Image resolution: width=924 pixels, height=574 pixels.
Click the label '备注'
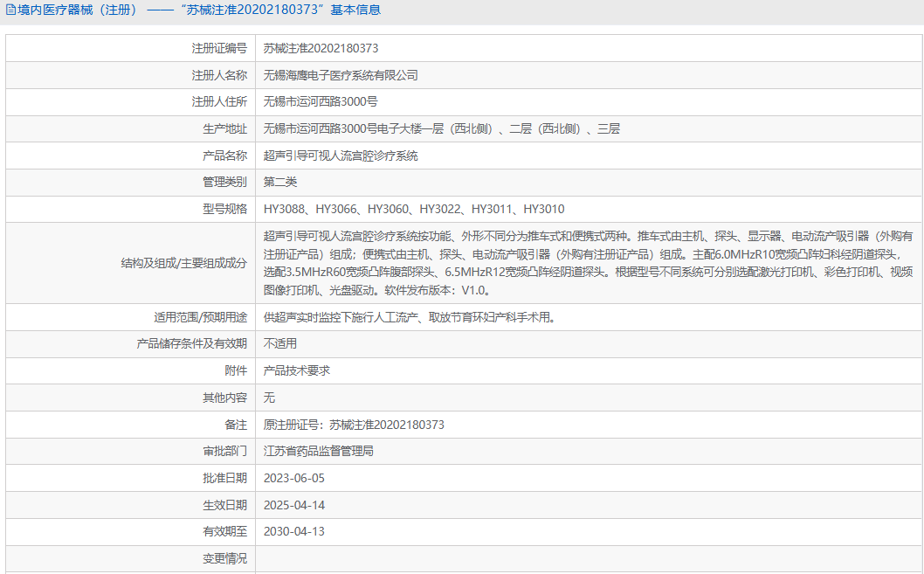click(236, 425)
